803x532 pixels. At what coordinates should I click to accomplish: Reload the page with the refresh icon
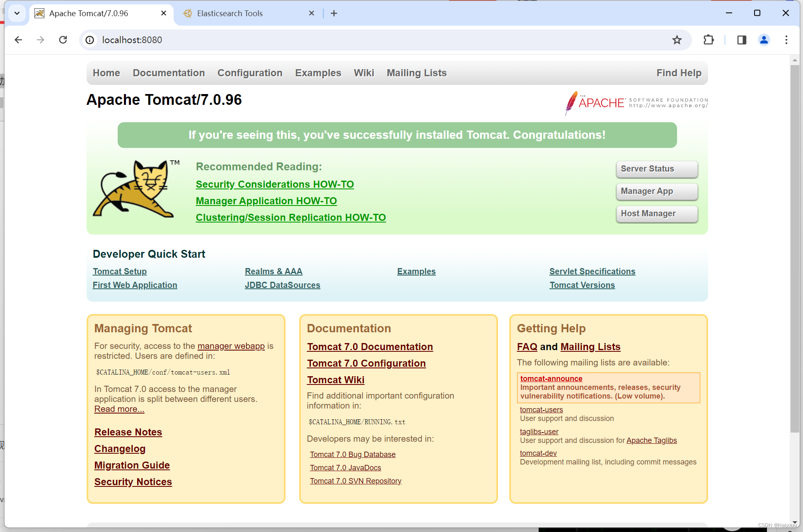click(63, 40)
